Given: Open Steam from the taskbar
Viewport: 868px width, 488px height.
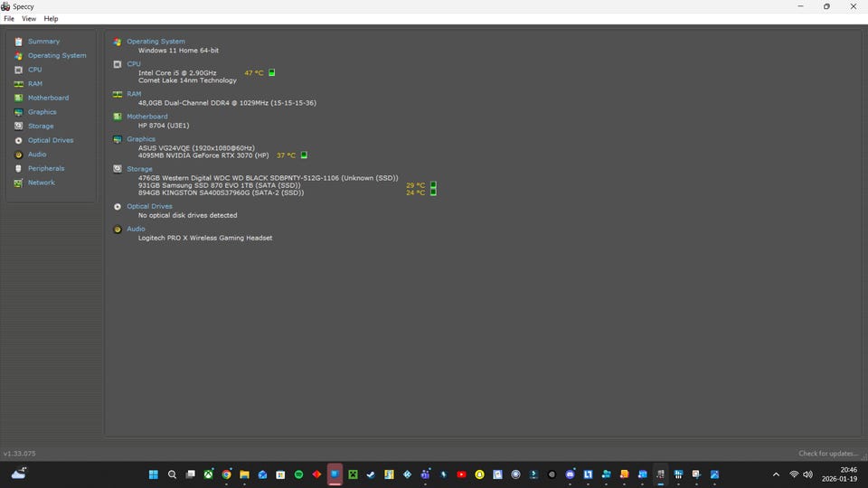Looking at the screenshot, I should [x=371, y=474].
